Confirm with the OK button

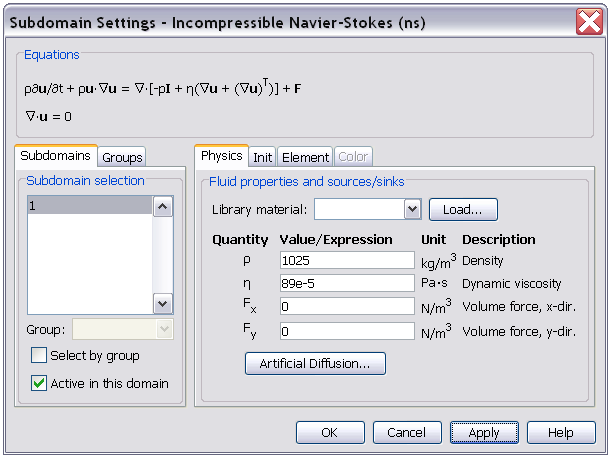click(x=330, y=432)
